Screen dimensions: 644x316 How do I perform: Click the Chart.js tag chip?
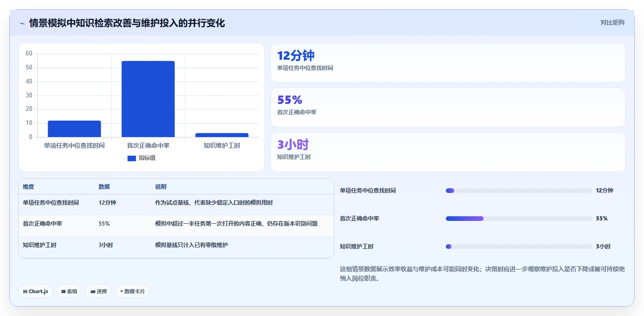35,291
